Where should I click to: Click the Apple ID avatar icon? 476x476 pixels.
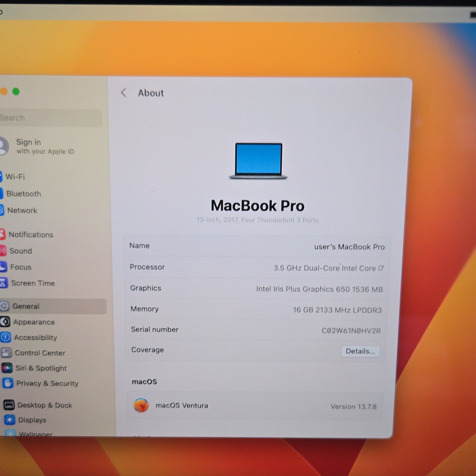click(x=3, y=146)
